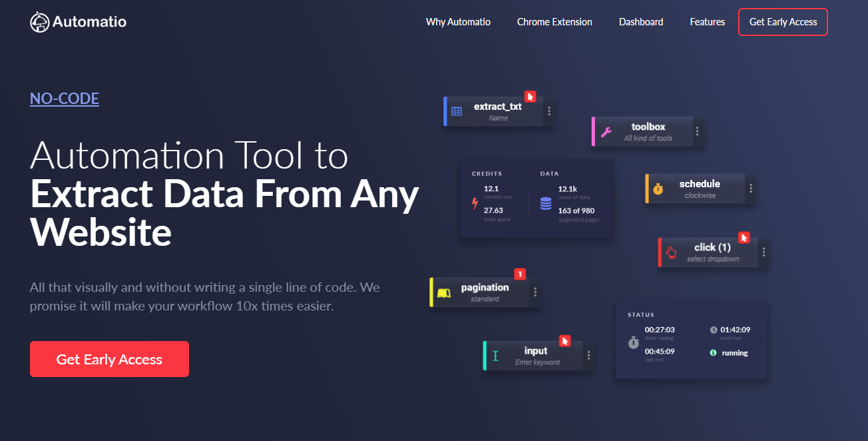
Task: Click the red cursor badge on extract_txt
Action: click(x=530, y=97)
